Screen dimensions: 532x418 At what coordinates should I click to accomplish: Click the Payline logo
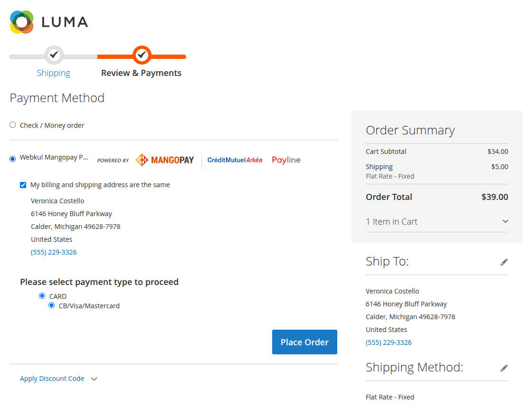pos(286,160)
